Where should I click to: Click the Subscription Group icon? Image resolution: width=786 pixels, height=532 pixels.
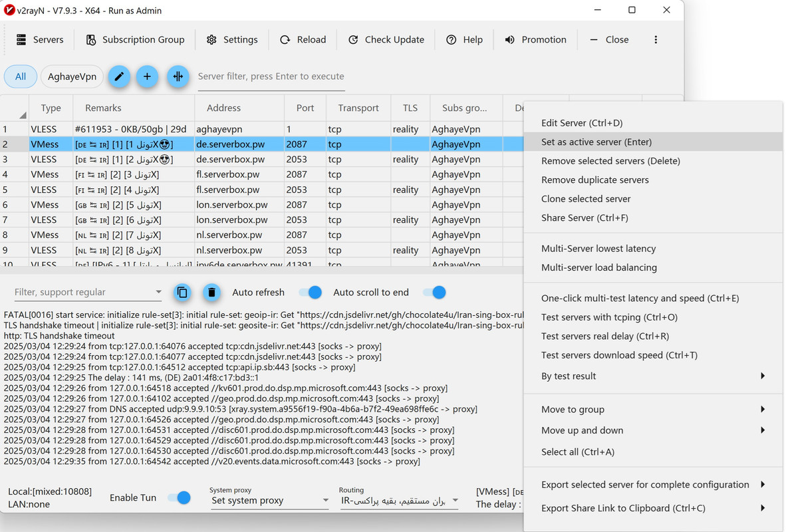(90, 40)
